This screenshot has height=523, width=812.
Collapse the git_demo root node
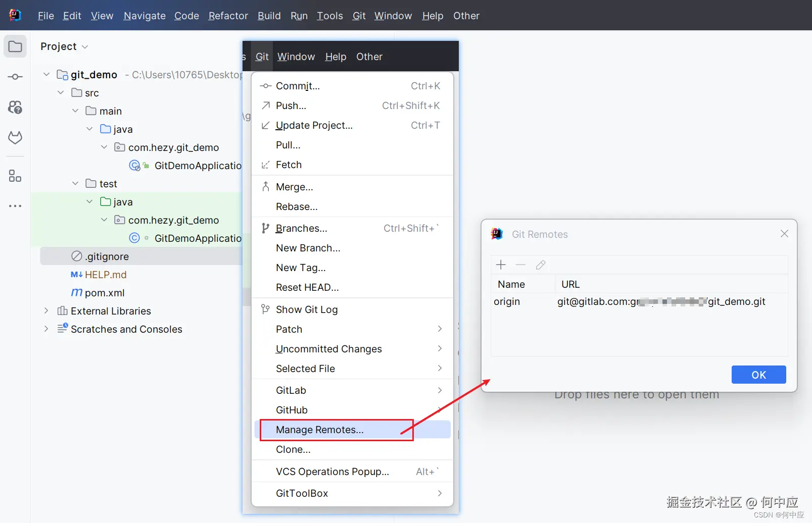[46, 74]
